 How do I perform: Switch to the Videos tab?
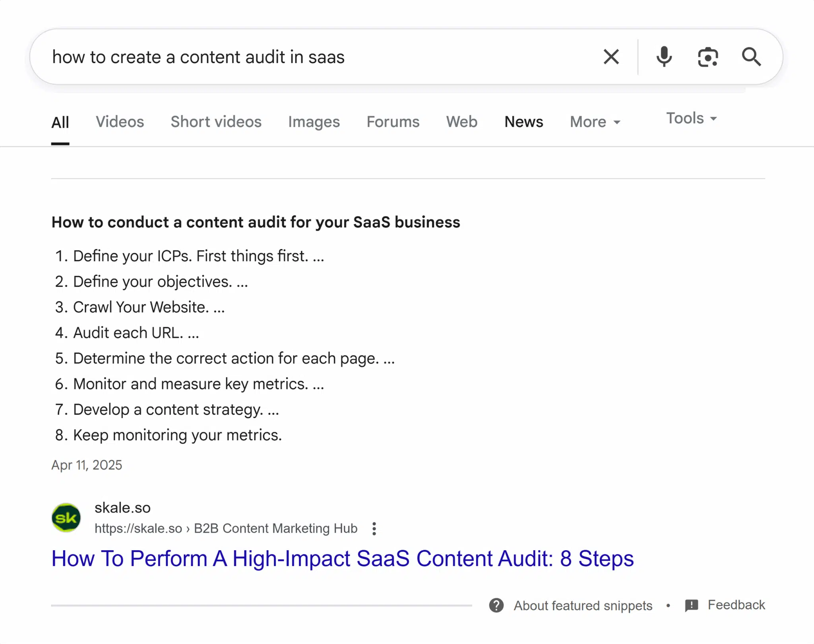point(120,122)
